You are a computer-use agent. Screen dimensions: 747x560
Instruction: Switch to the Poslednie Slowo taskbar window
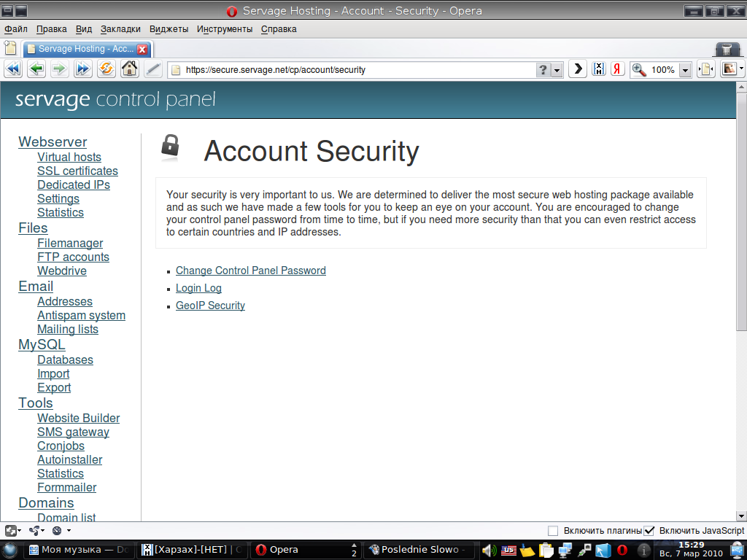point(419,550)
